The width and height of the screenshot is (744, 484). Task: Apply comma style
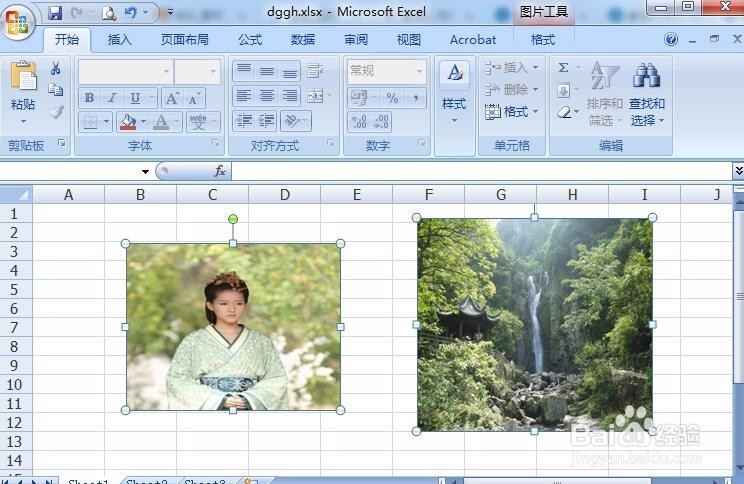(416, 98)
